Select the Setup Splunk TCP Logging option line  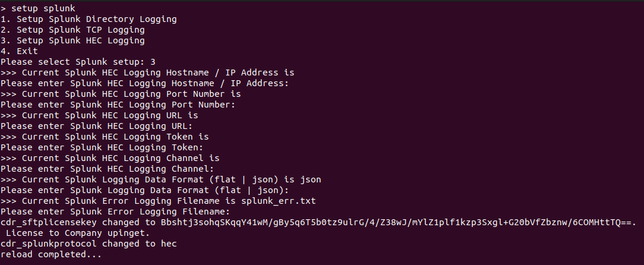click(72, 30)
